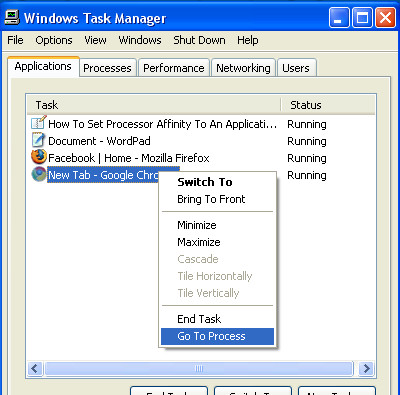Open the Windows menu
This screenshot has height=395, width=400.
click(140, 40)
